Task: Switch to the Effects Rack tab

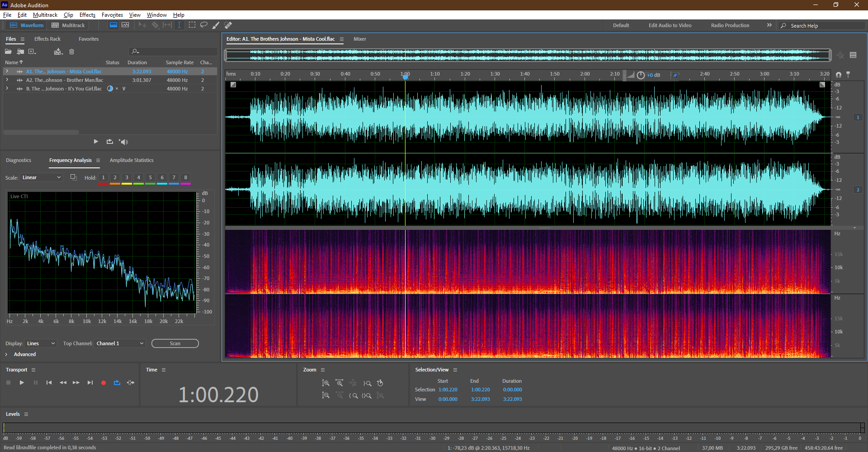Action: [47, 39]
